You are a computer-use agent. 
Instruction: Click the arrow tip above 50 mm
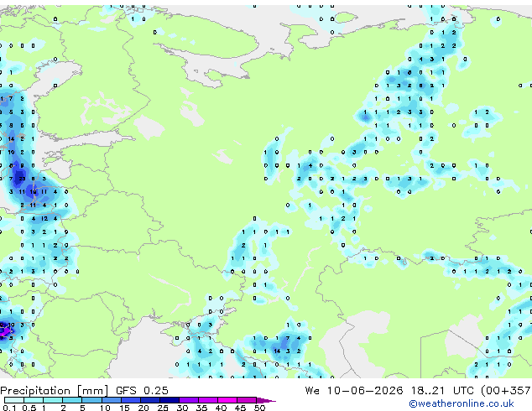coord(266,400)
